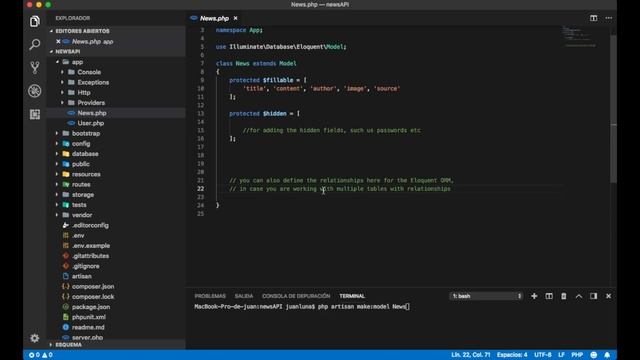Expand the resources folder
The width and height of the screenshot is (640, 360).
pos(86,174)
